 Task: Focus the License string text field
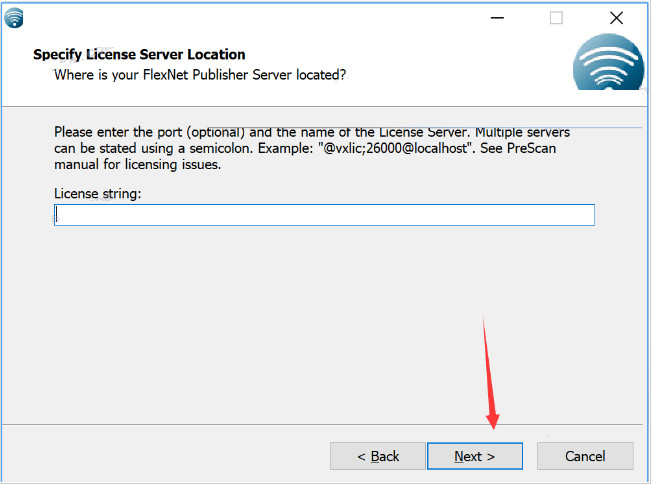(324, 215)
